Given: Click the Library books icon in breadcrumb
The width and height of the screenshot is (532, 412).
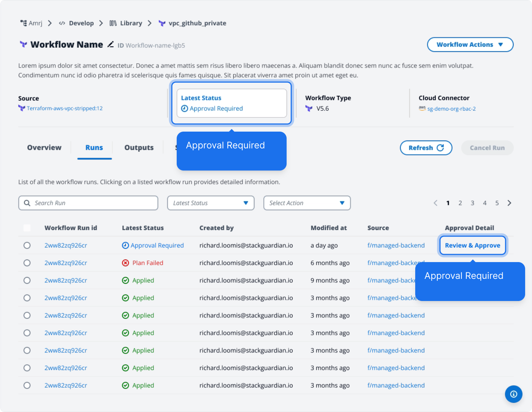Looking at the screenshot, I should (x=113, y=23).
